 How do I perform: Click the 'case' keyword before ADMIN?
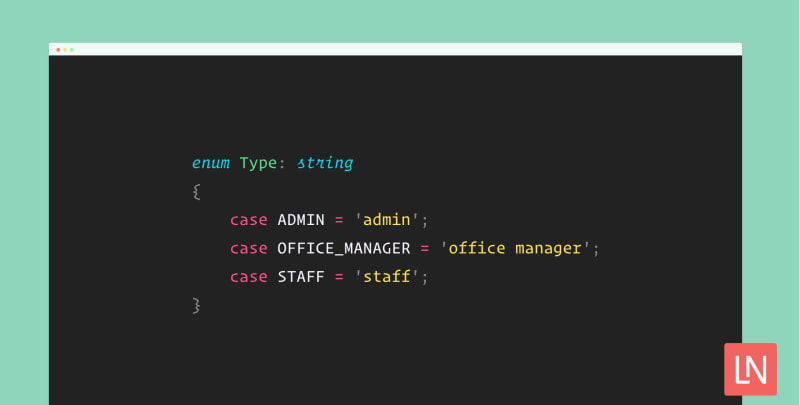point(249,219)
